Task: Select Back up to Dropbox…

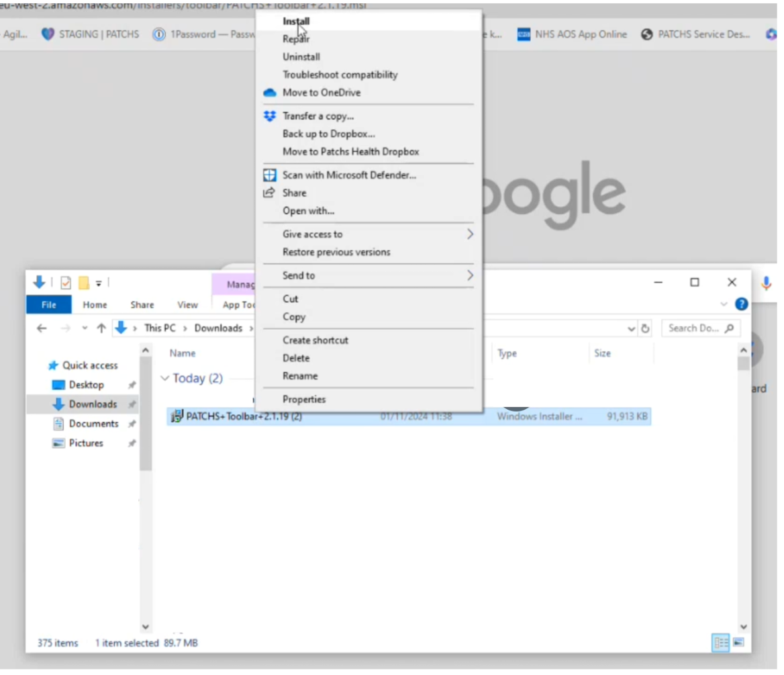Action: click(x=328, y=134)
